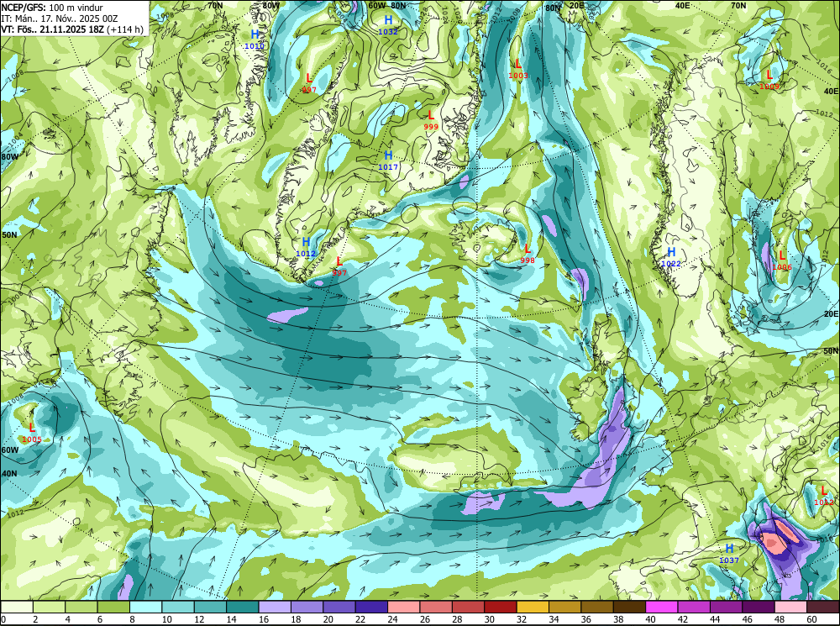Select the dark teal 14–16 legend swatch
This screenshot has height=626, width=840.
[x=242, y=607]
